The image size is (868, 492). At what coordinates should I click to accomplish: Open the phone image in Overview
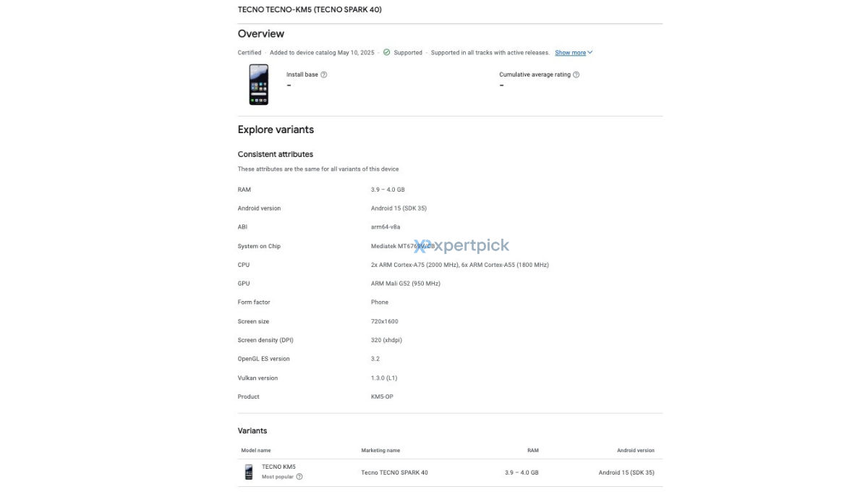click(x=258, y=85)
